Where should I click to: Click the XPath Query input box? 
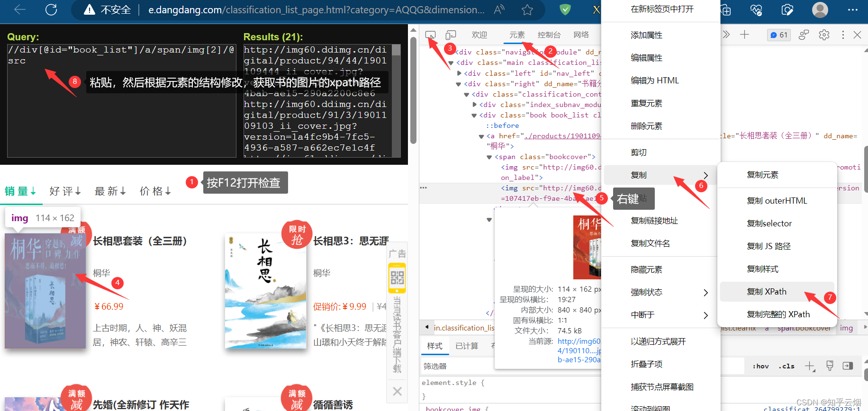[121, 100]
